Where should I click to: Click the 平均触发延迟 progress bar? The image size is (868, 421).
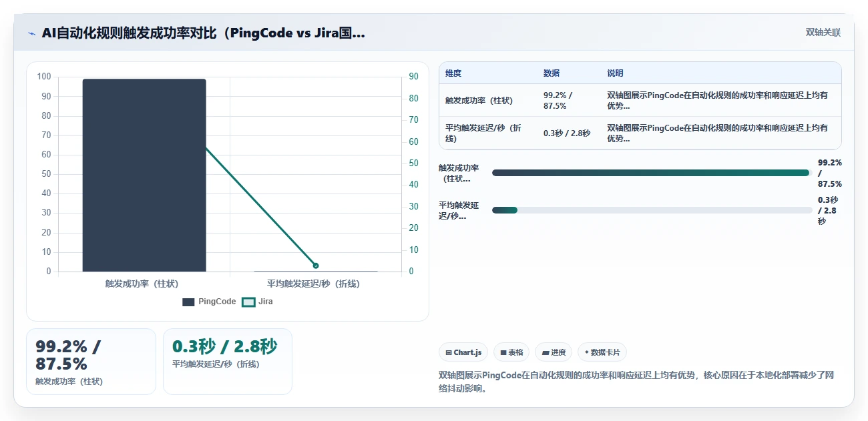tap(652, 210)
